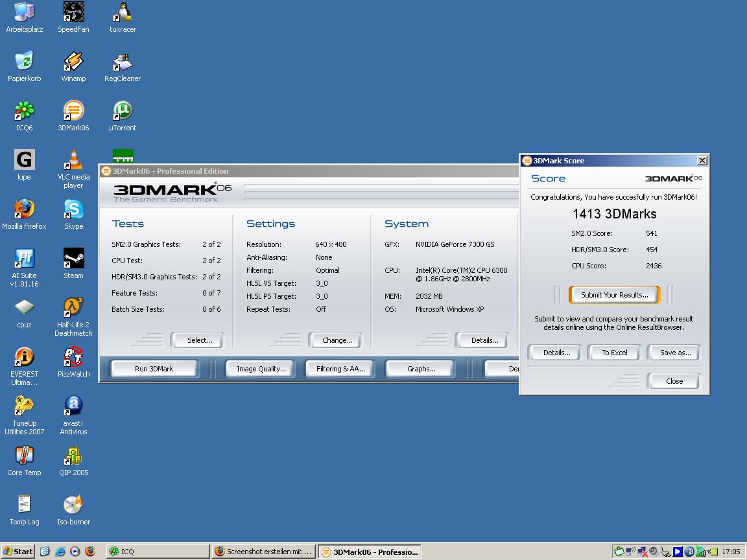Viewport: 747px width, 560px height.
Task: Click Change... under Settings
Action: [335, 340]
